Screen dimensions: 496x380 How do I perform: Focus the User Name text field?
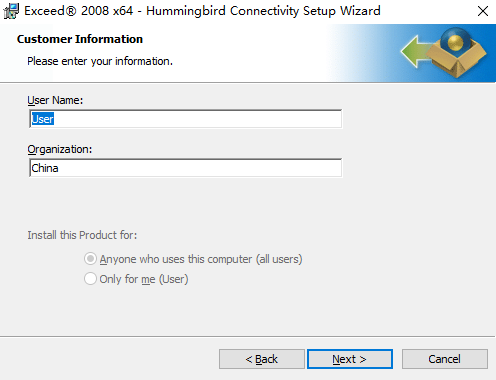point(185,119)
